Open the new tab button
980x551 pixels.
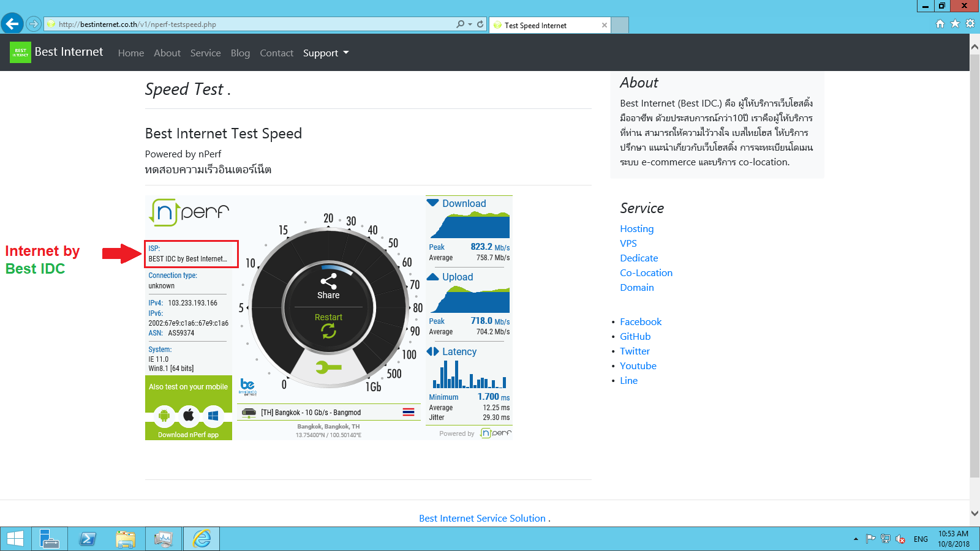pos(620,25)
